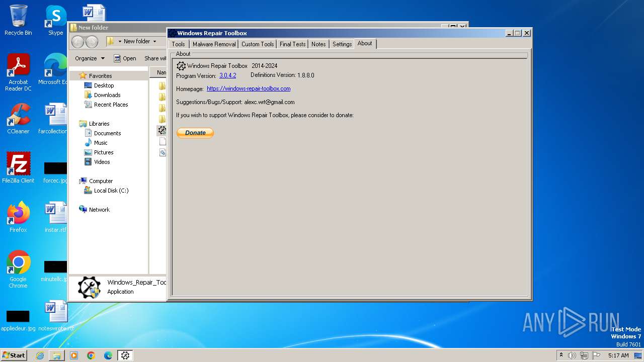
Task: Select Recent Places in navigation pane
Action: [111, 105]
